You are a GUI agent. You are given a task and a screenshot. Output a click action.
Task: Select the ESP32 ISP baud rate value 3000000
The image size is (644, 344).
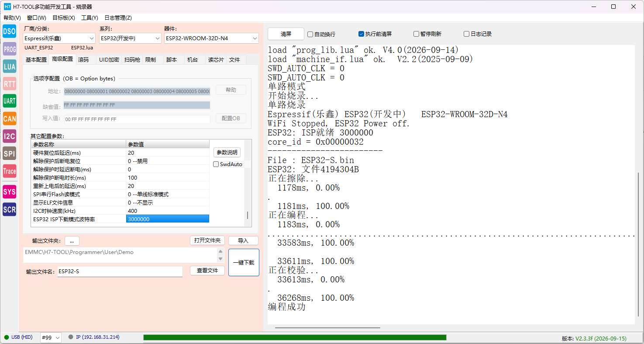tap(168, 219)
